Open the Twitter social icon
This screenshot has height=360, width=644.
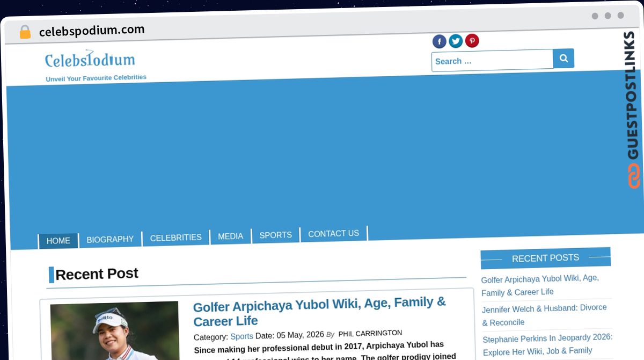point(456,41)
